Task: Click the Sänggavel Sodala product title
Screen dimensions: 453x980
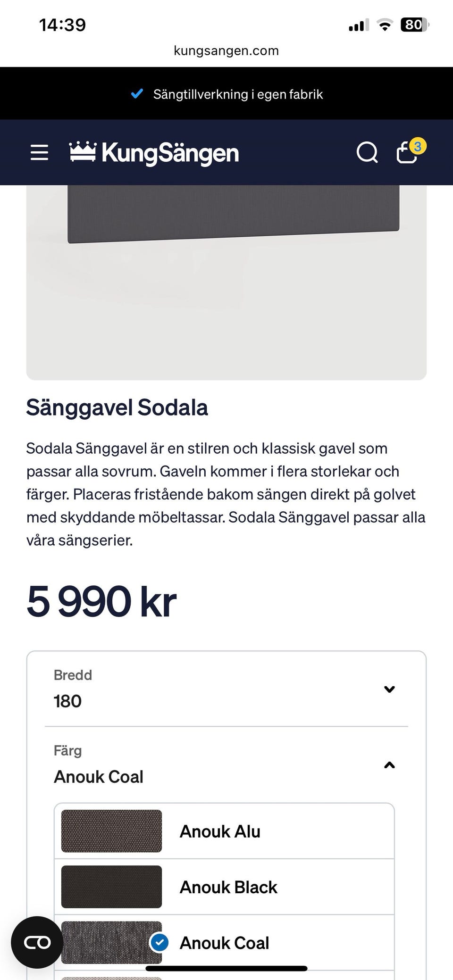Action: [117, 407]
